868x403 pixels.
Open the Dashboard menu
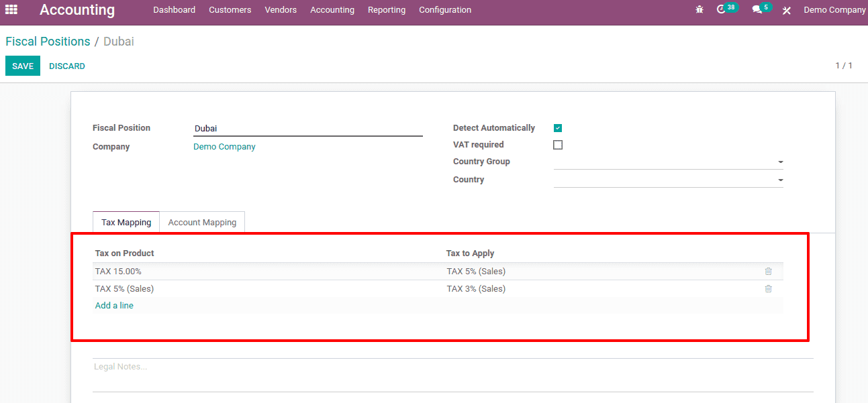(174, 10)
